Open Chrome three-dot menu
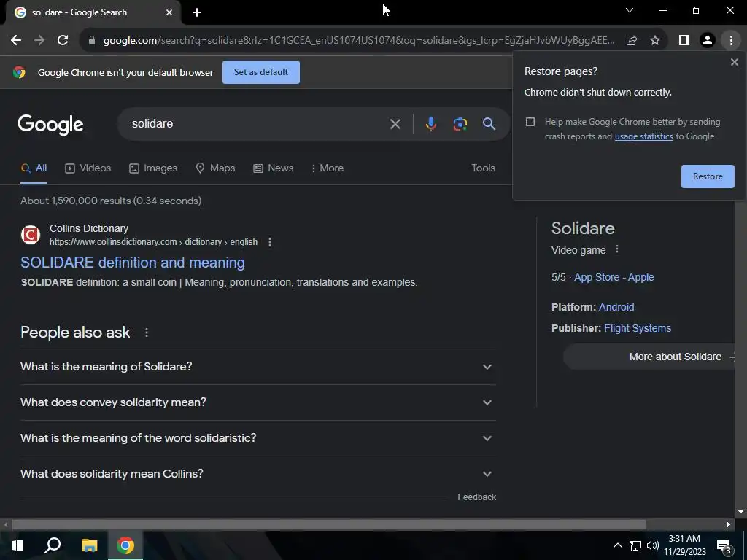Image resolution: width=747 pixels, height=560 pixels. point(731,41)
